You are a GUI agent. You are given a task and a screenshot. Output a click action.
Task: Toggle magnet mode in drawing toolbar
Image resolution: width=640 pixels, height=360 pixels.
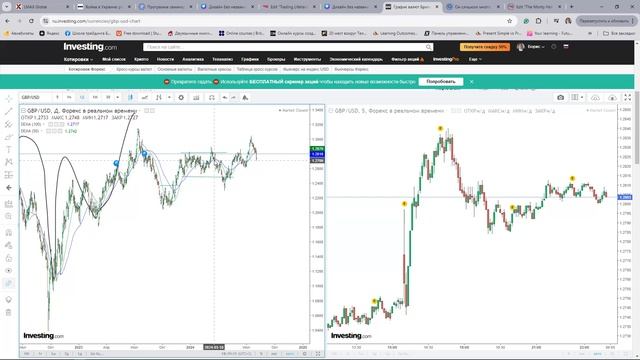(9, 233)
